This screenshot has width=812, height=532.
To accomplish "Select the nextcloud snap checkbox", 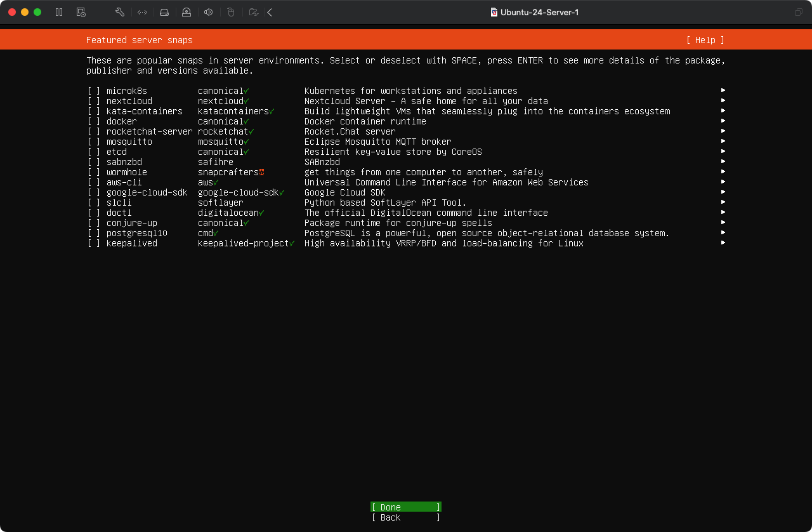I will [x=94, y=101].
